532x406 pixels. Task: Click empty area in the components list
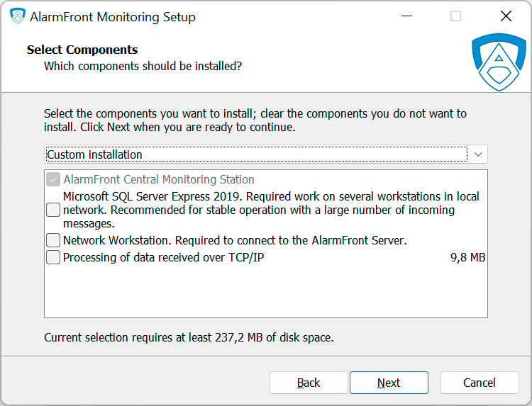[x=265, y=292]
